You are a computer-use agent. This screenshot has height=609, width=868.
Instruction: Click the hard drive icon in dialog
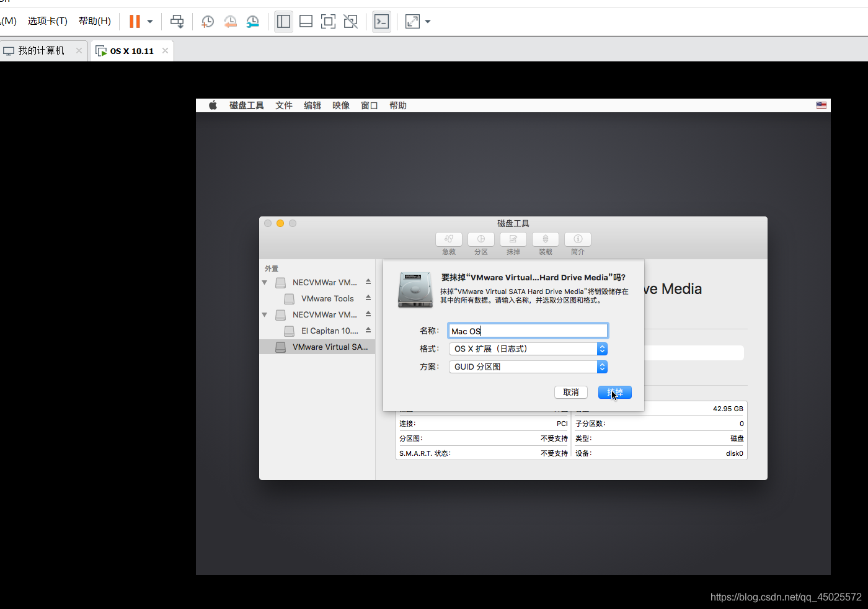point(415,290)
